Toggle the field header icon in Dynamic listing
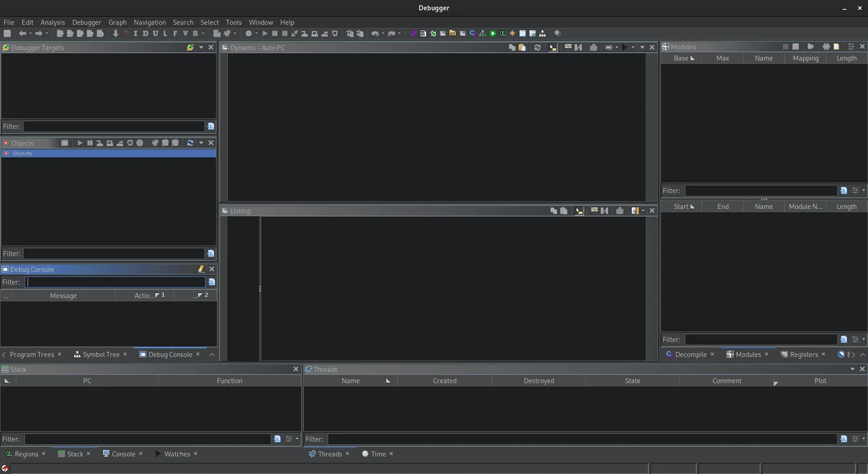 pyautogui.click(x=568, y=47)
